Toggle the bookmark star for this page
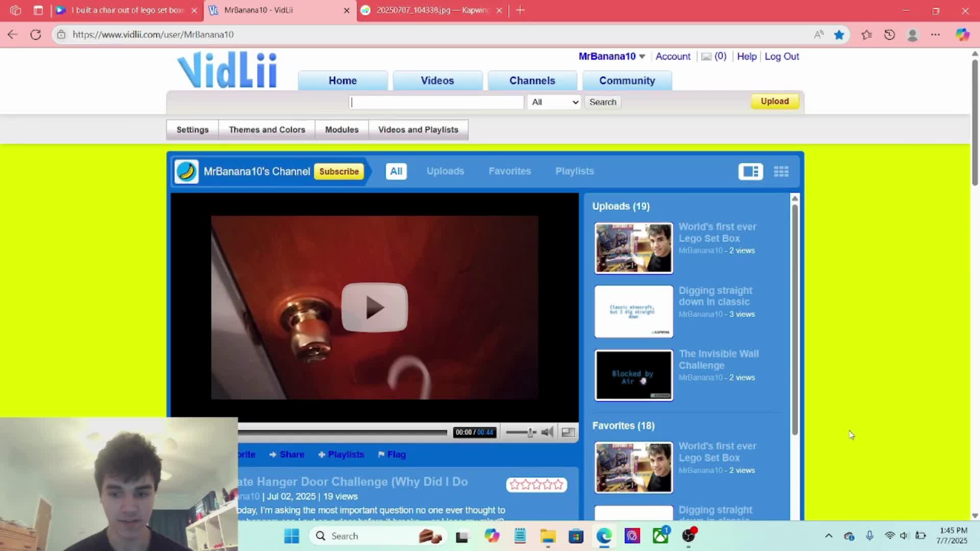 pos(839,35)
